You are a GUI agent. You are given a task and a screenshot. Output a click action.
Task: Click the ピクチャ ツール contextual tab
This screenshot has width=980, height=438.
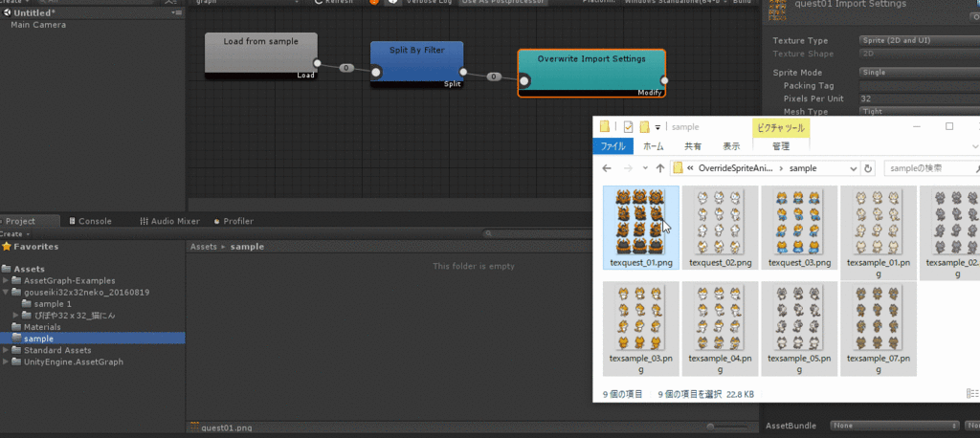click(x=781, y=127)
